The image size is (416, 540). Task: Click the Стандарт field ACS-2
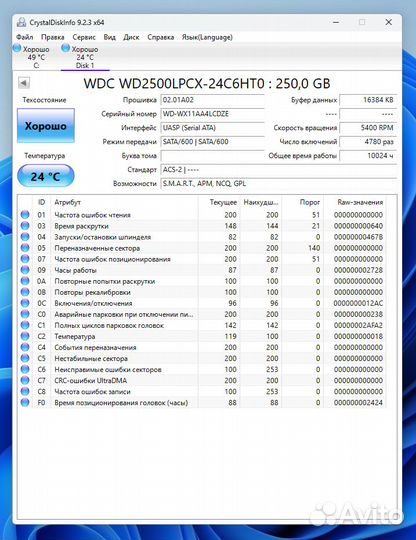(x=279, y=170)
